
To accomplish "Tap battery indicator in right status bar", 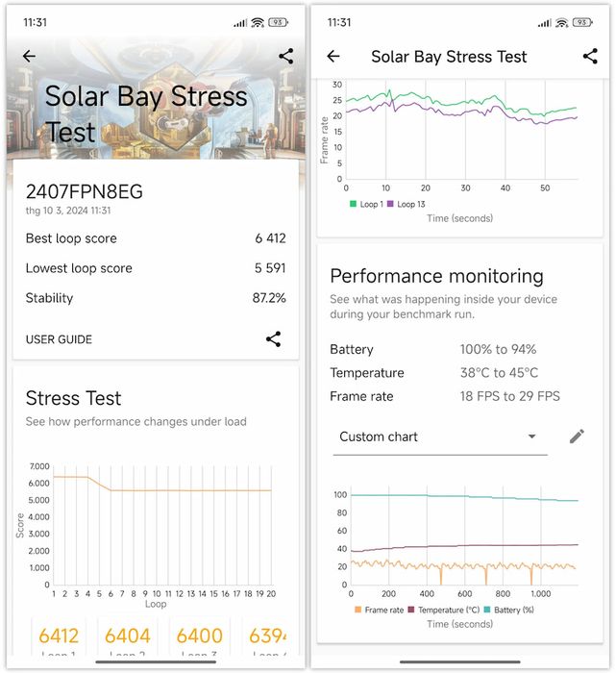I will (x=582, y=22).
